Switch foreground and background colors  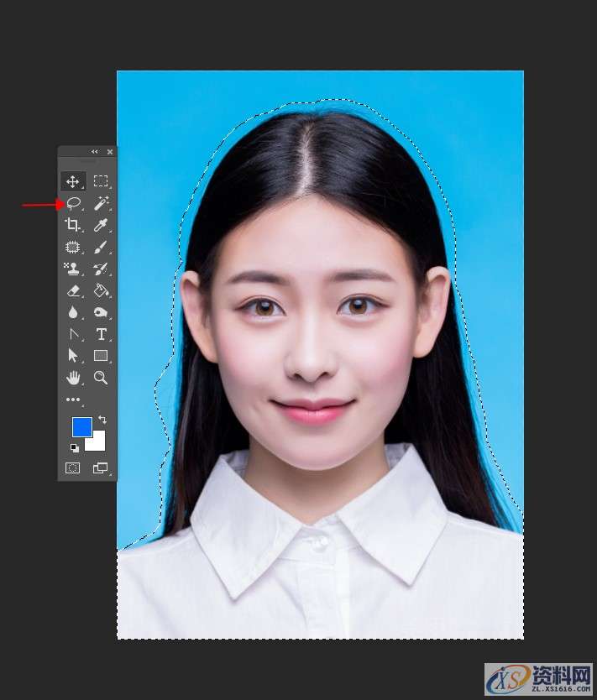102,419
